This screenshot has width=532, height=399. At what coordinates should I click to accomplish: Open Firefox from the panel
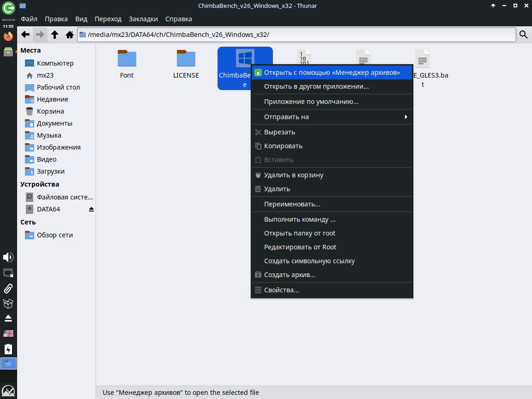[x=8, y=36]
